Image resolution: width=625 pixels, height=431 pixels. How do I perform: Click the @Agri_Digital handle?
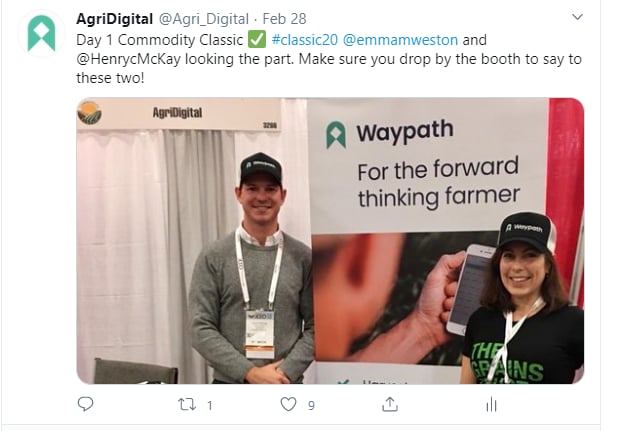[x=204, y=19]
